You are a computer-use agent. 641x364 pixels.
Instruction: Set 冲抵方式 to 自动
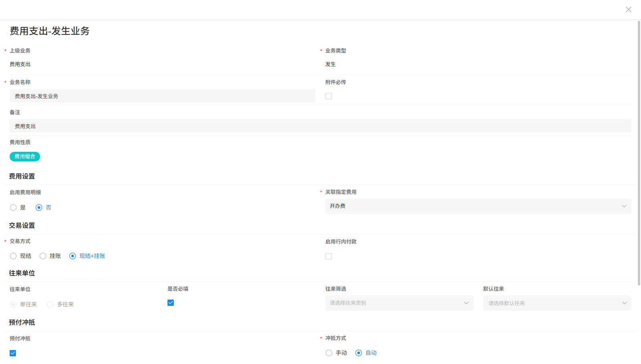click(359, 353)
